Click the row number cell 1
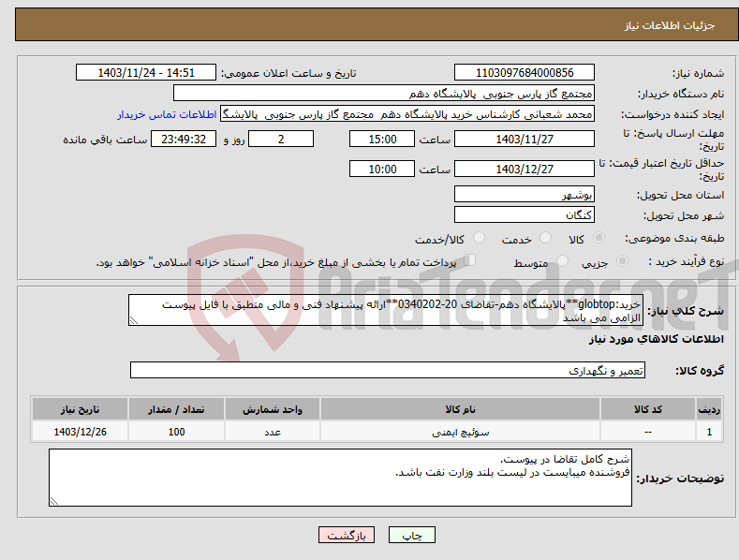739x560 pixels. pos(709,432)
